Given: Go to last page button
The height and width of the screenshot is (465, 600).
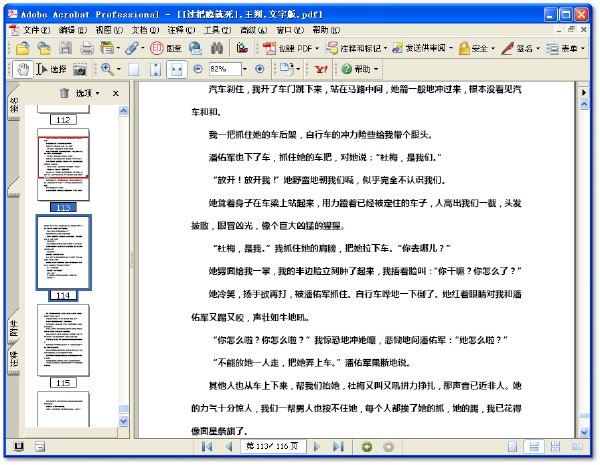Looking at the screenshot, I should pyautogui.click(x=339, y=447).
